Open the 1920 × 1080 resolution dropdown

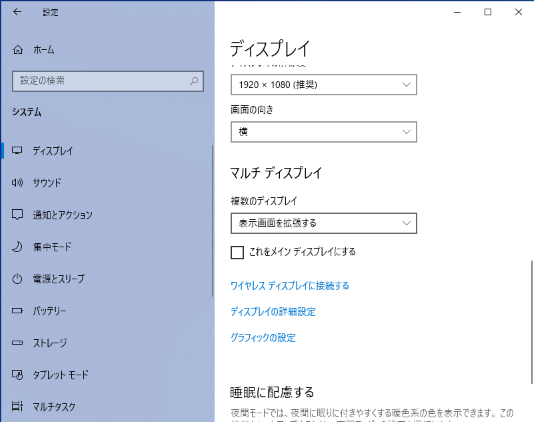coord(324,84)
